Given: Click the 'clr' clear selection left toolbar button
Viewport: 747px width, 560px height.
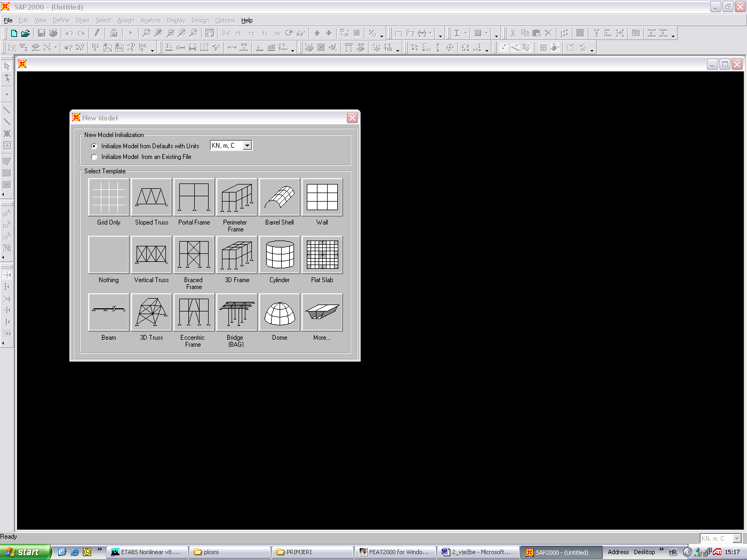Looking at the screenshot, I should 7,237.
